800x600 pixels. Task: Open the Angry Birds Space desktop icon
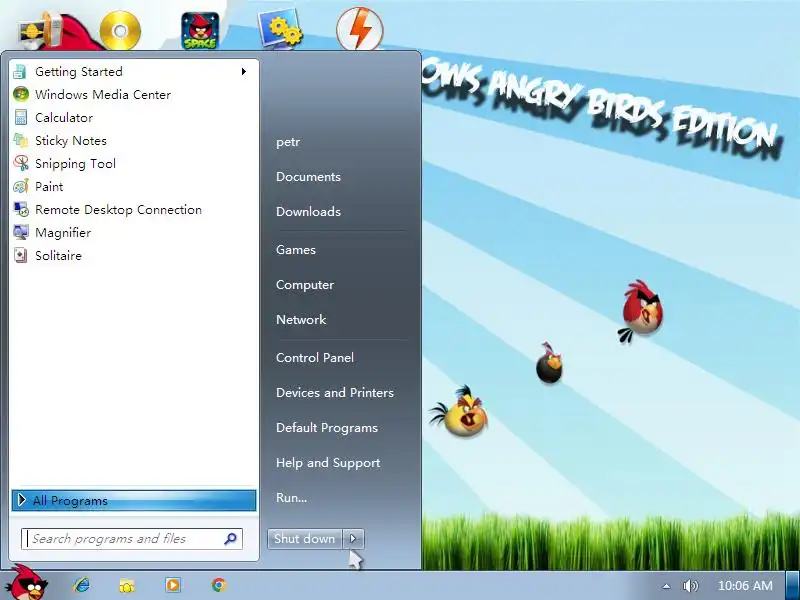[200, 31]
